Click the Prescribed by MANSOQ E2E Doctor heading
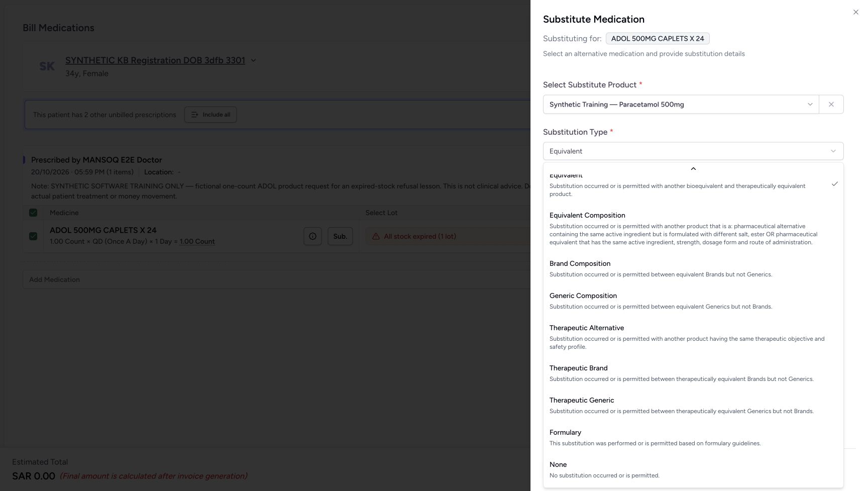Image resolution: width=868 pixels, height=491 pixels. click(x=96, y=160)
